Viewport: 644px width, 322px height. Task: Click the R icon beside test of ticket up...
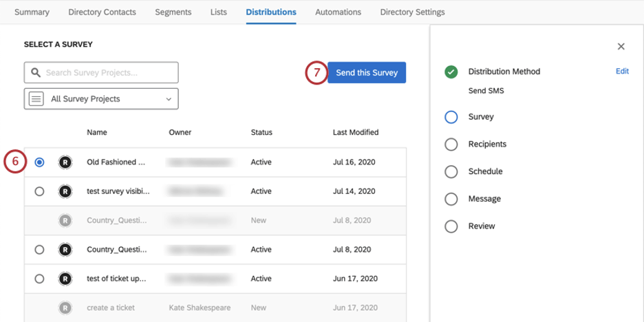pos(65,279)
